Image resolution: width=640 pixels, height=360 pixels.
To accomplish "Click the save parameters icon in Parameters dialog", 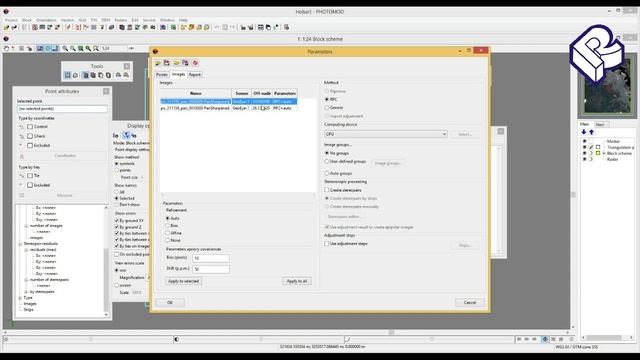I will 167,63.
